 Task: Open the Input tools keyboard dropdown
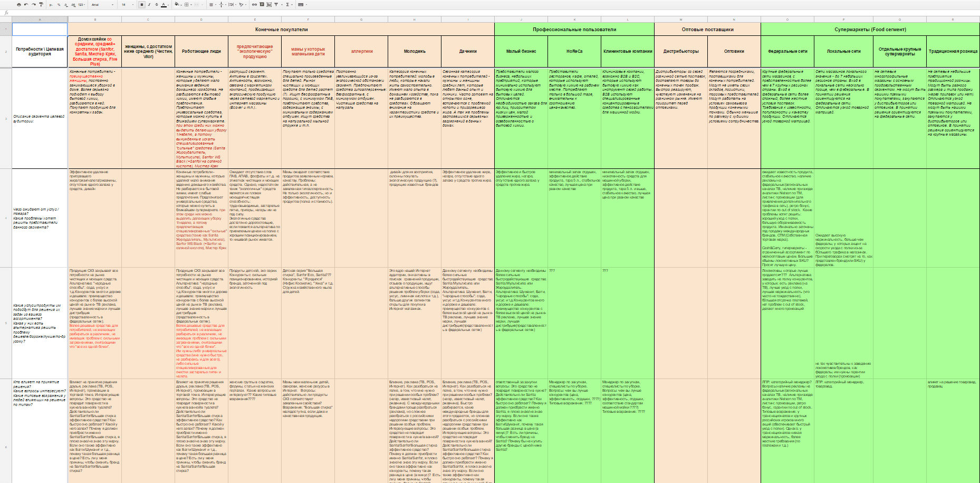coord(302,5)
